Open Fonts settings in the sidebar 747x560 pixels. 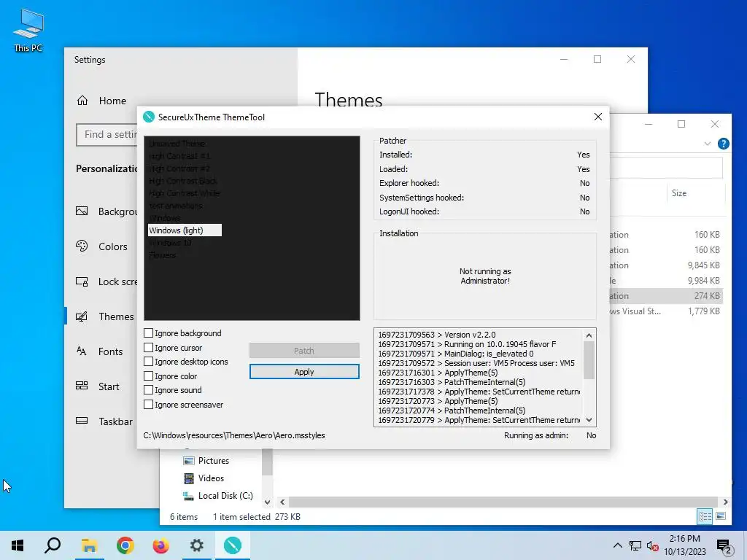tap(99, 351)
